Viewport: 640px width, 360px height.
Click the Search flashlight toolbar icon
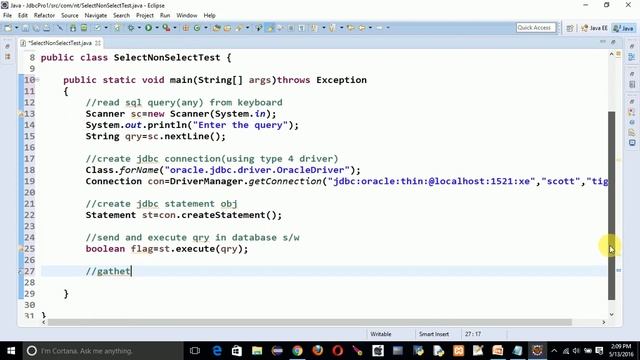pos(238,28)
